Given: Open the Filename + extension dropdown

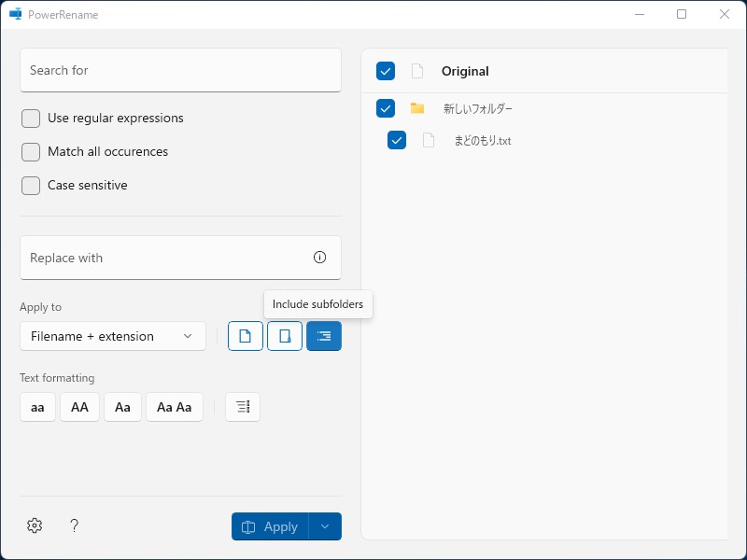Looking at the screenshot, I should [113, 336].
